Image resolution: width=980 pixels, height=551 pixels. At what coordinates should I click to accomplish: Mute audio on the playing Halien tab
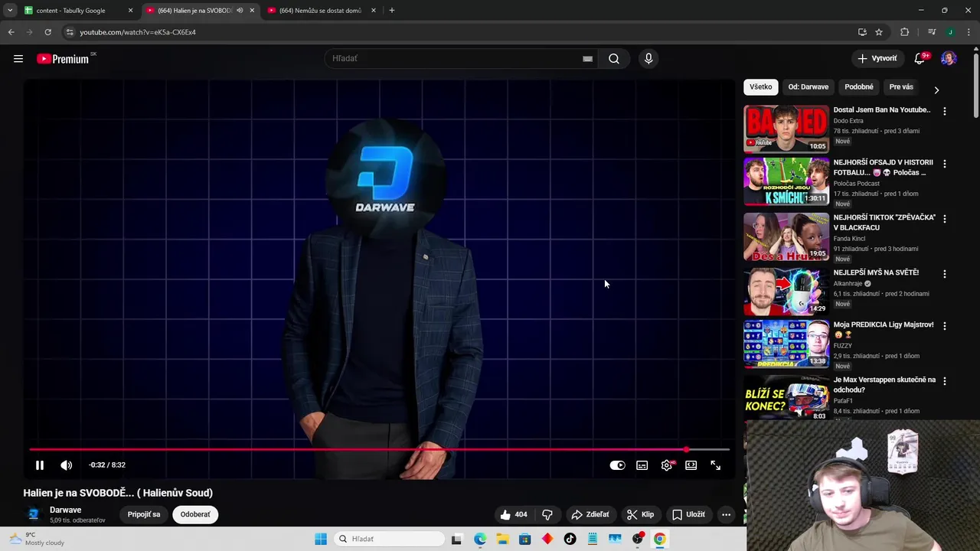point(240,11)
